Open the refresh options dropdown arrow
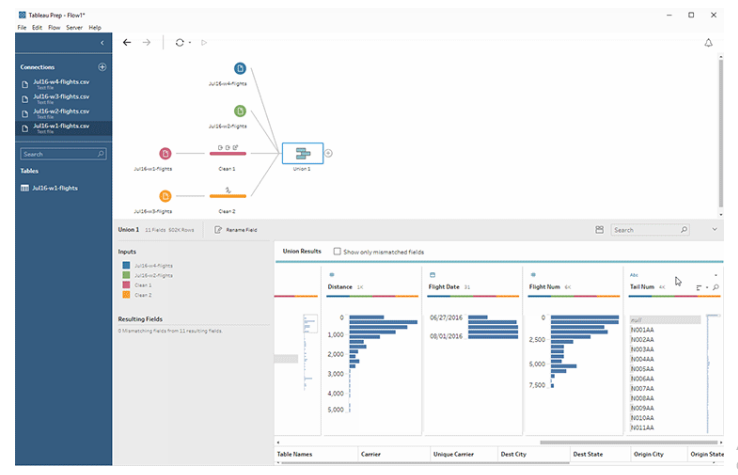Screen dimensions: 738x475 [190, 43]
